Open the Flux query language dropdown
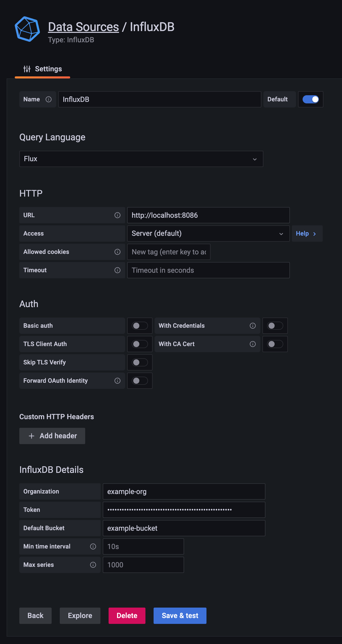This screenshot has height=644, width=342. pos(141,159)
